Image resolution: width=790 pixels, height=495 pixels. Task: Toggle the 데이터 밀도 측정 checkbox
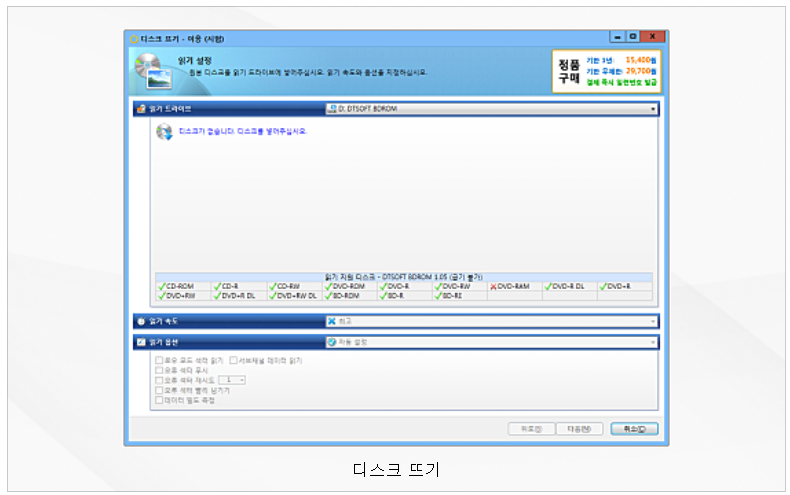[x=159, y=400]
